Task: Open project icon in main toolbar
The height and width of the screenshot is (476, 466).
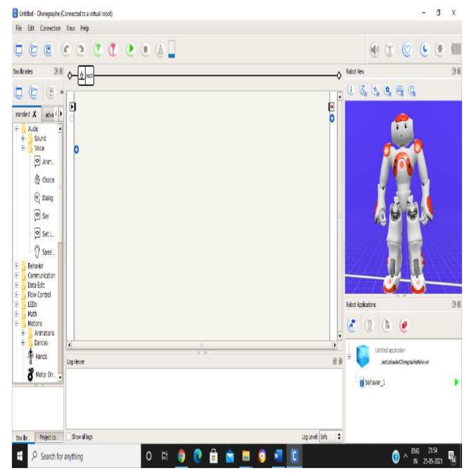Action: 34,49
